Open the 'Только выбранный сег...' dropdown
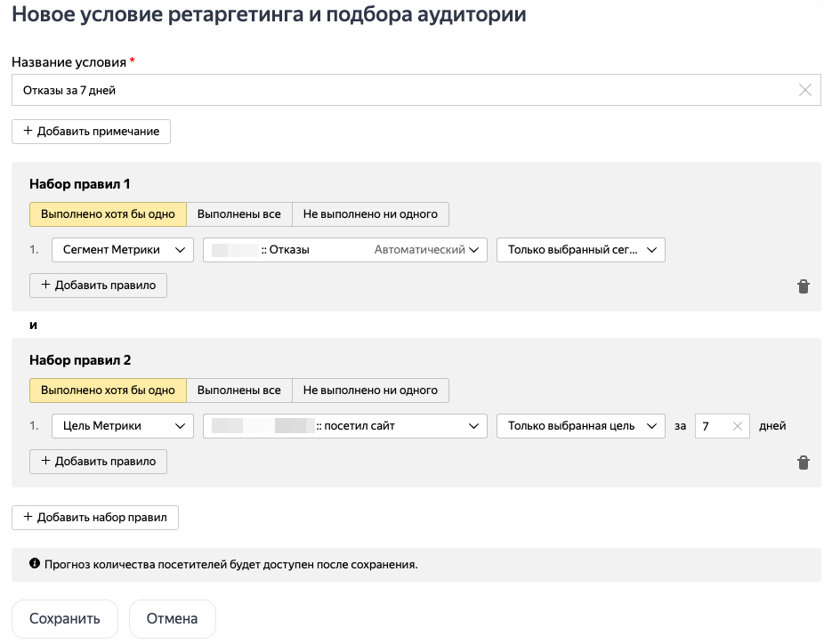The image size is (824, 644). (x=580, y=251)
